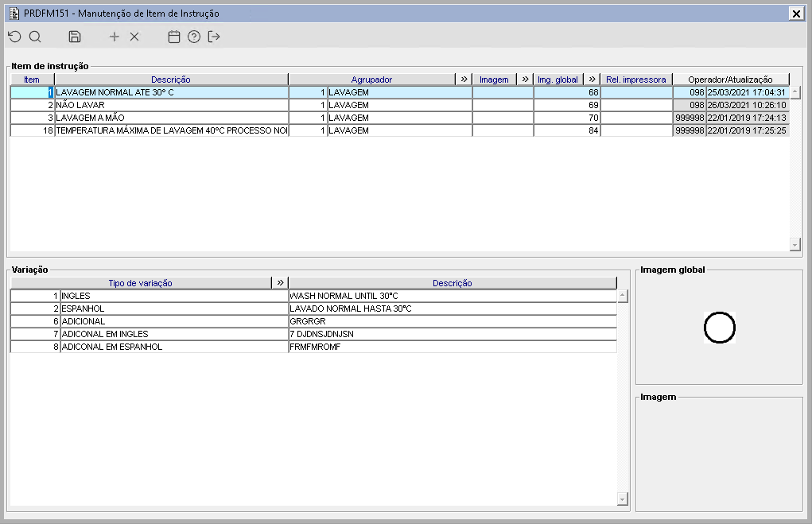Select the INGLES variation type cell
Screen dimensions: 812x524
tap(174, 296)
